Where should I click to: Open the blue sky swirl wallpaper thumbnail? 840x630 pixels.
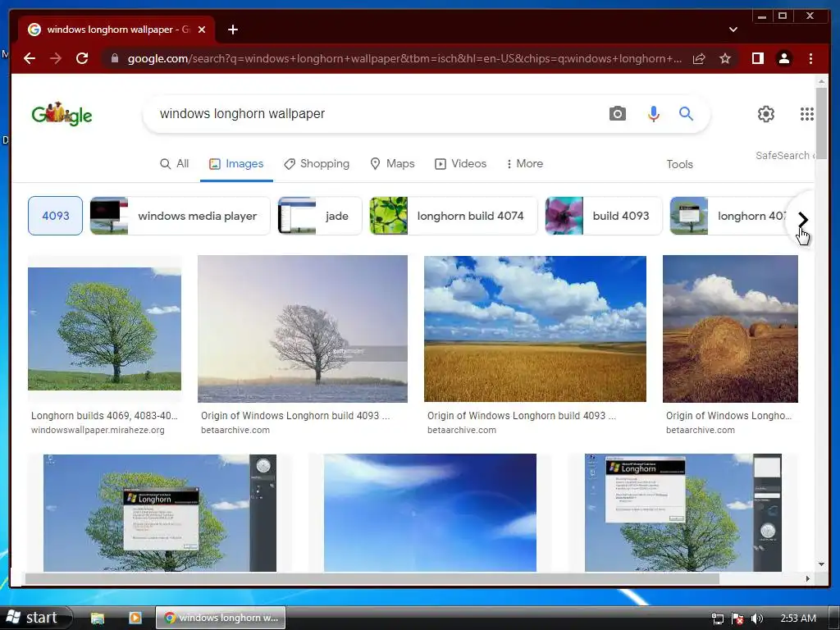coord(430,513)
